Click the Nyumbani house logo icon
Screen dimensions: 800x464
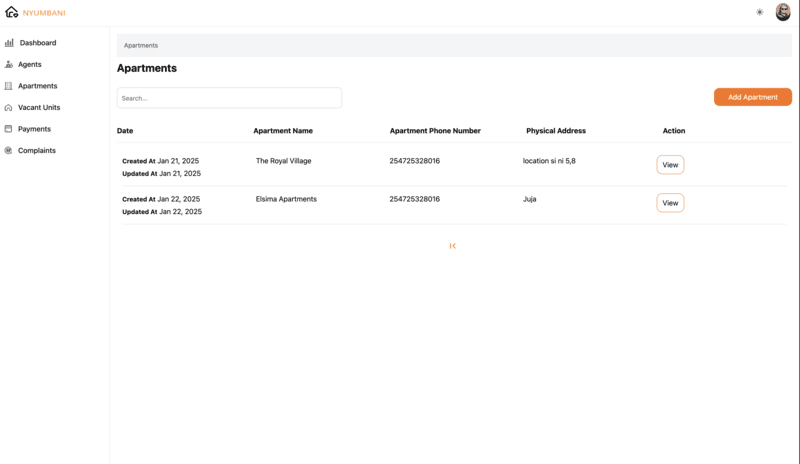coord(12,12)
